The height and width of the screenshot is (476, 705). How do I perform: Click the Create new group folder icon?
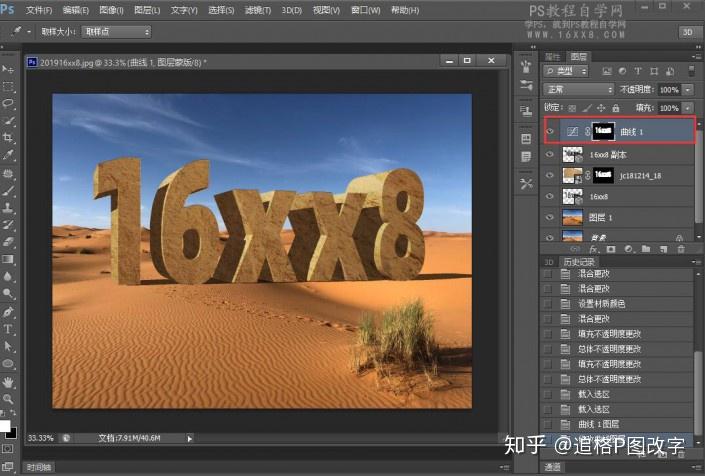(646, 249)
